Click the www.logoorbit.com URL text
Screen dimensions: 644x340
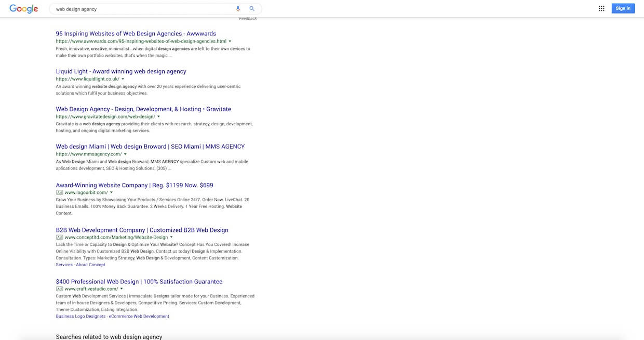[x=86, y=192]
